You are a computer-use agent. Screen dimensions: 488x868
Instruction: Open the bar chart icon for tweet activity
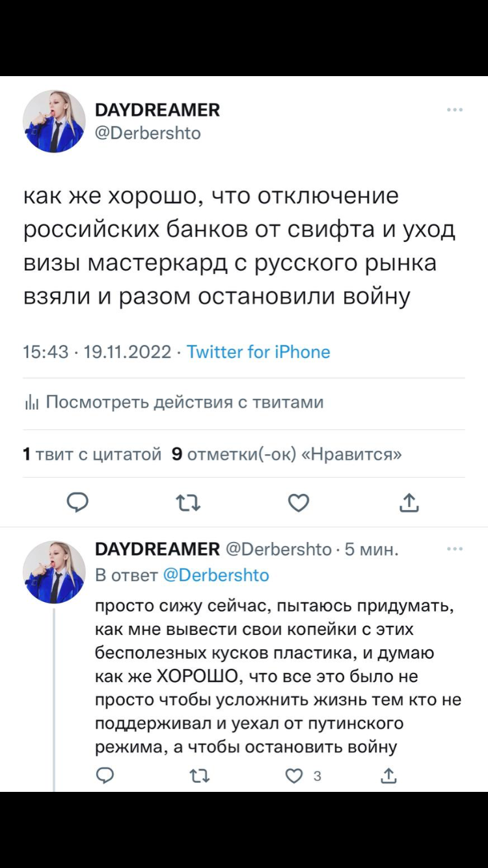32,403
